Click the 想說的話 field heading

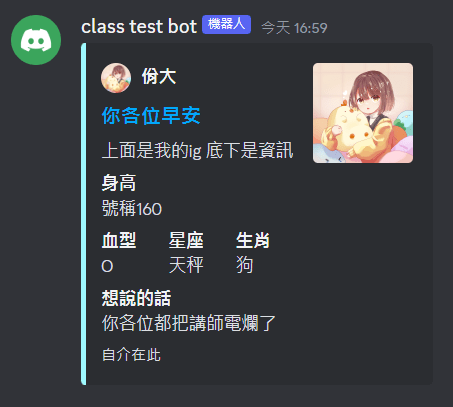tap(136, 298)
